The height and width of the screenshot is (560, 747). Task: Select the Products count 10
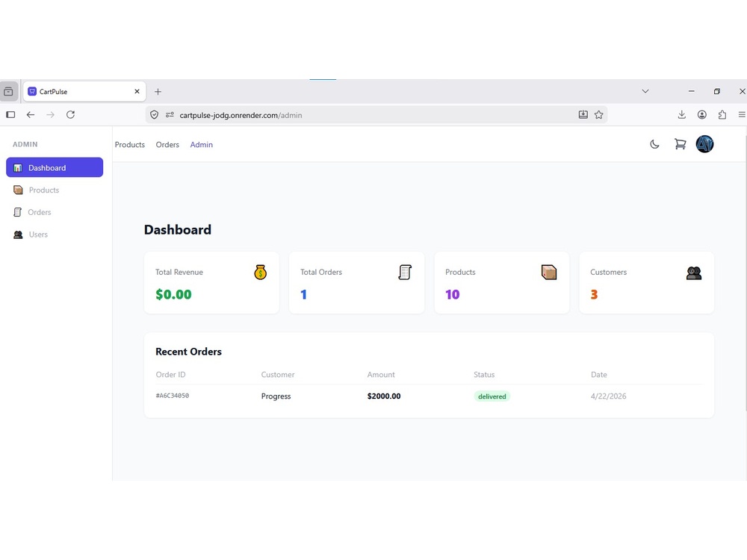453,294
